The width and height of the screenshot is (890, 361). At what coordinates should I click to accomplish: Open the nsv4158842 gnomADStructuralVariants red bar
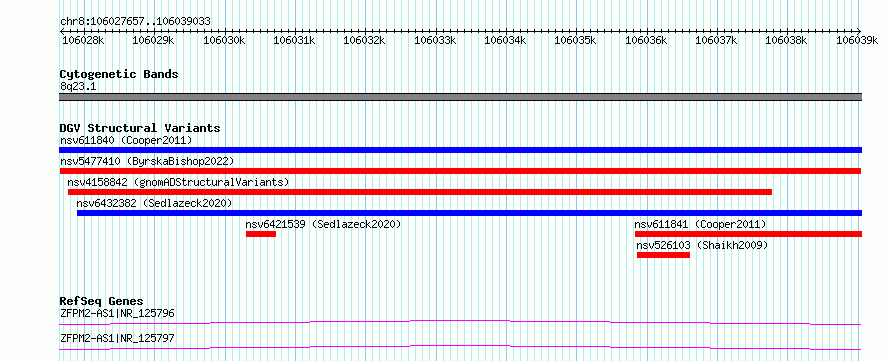(x=420, y=192)
